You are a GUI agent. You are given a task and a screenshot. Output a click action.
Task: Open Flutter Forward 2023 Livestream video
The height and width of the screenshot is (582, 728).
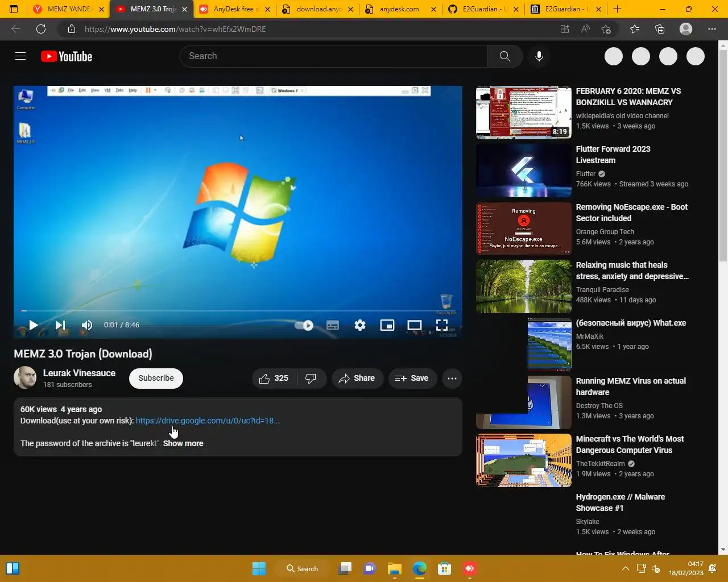point(613,155)
